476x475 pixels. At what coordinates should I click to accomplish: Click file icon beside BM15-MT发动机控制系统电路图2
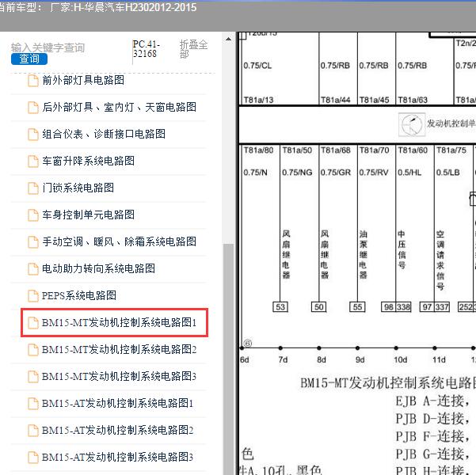tap(33, 350)
